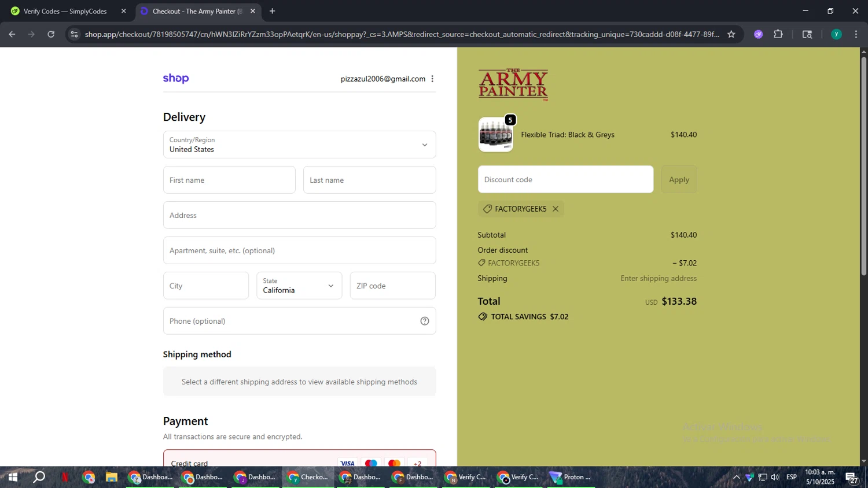Open Chrome three-dot menu
The width and height of the screenshot is (868, 488).
856,34
